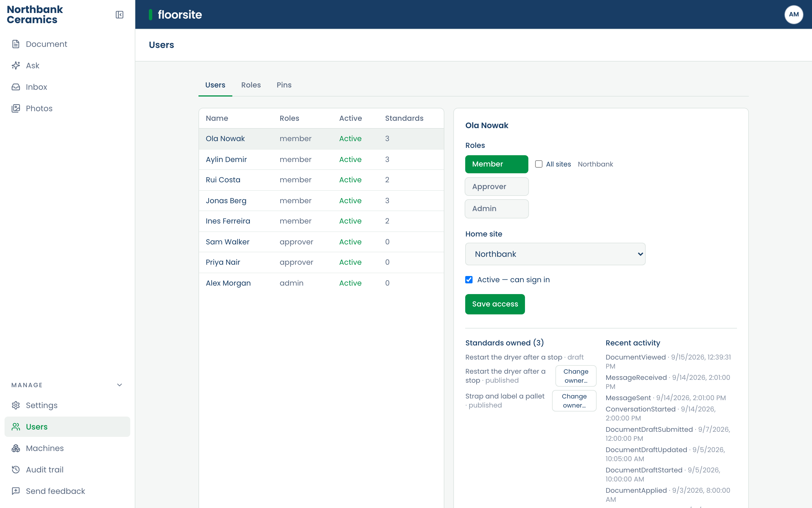Screen dimensions: 812x508
Task: Switch to the Users tab
Action: click(215, 85)
